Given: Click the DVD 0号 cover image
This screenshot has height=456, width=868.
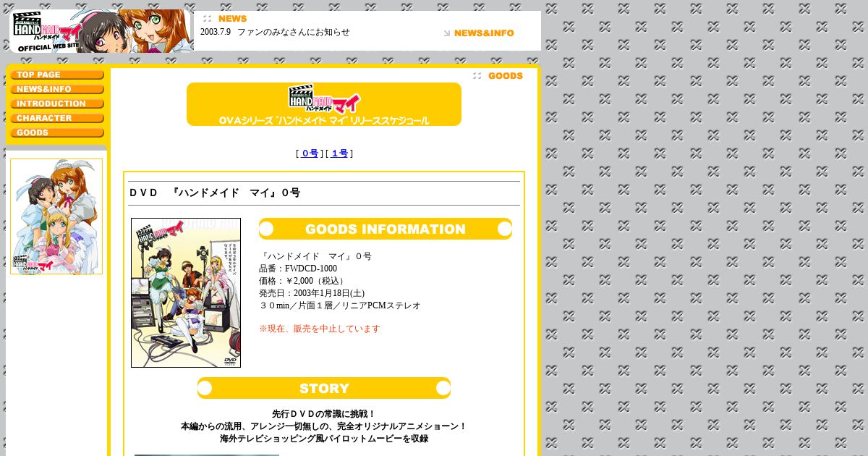Looking at the screenshot, I should click(x=186, y=292).
